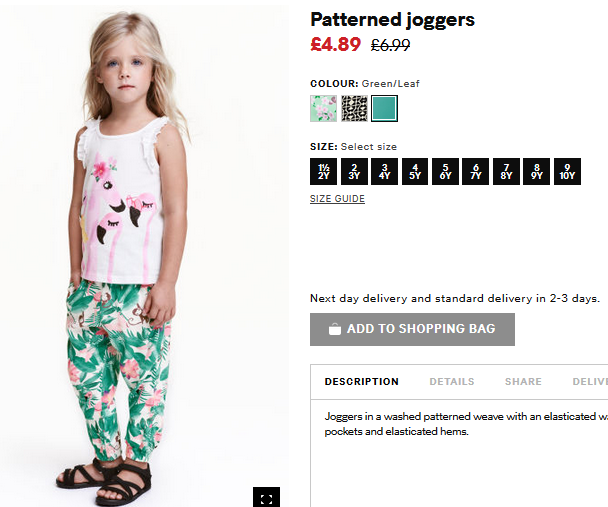
Task: Open the Size Guide link
Action: click(x=337, y=199)
